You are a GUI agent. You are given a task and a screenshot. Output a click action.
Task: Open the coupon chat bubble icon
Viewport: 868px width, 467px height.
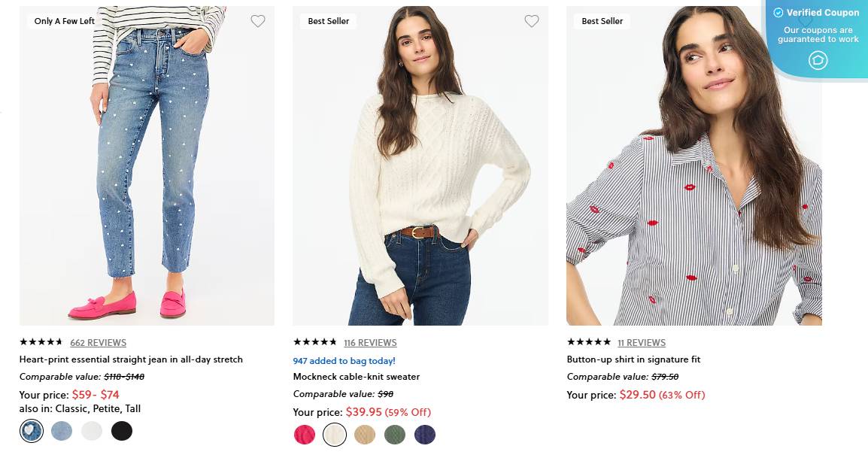coord(818,60)
